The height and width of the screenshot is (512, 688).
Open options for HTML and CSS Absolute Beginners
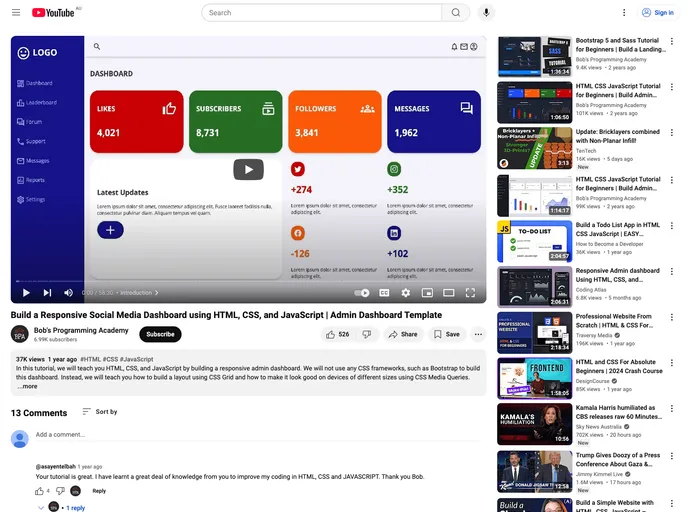point(672,363)
